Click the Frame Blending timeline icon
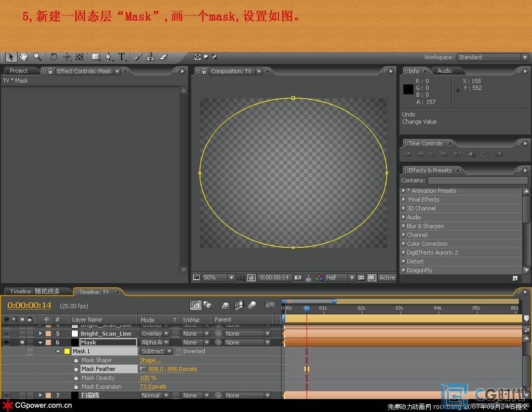This screenshot has width=532, height=412. pyautogui.click(x=239, y=305)
